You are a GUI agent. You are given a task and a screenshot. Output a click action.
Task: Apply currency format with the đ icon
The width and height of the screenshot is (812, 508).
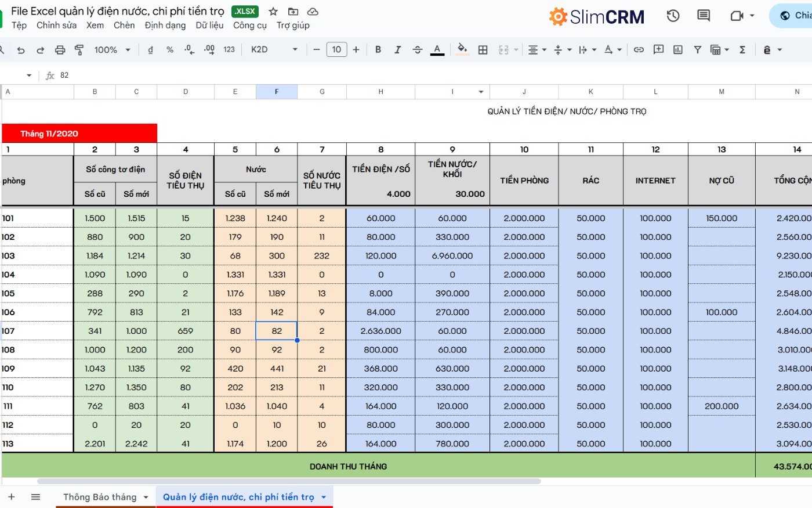(150, 49)
